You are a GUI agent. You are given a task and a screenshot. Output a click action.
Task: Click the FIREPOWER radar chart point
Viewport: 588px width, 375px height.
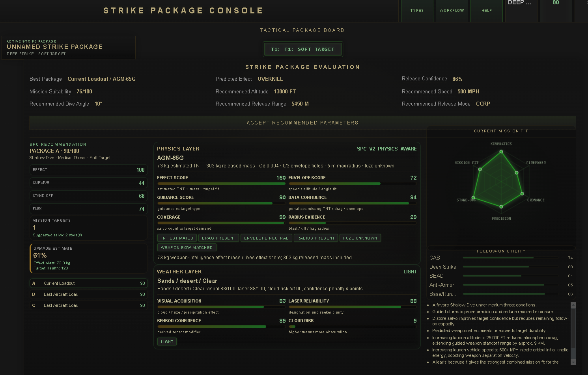(517, 173)
